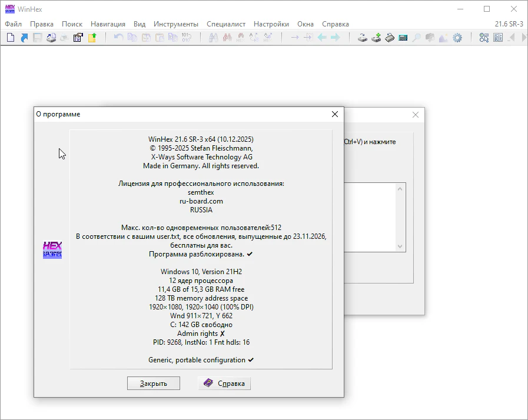Click the scrollbar down arrow in background dialog
Screen dimensions: 528x420
point(401,246)
